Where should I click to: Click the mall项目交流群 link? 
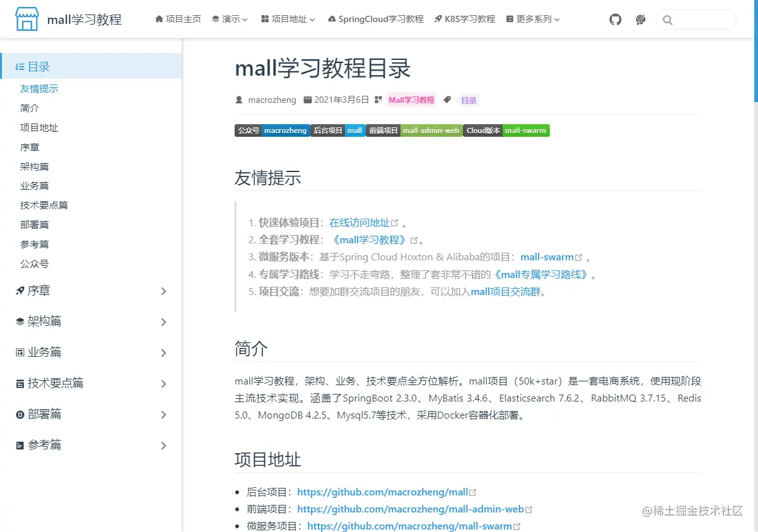(506, 292)
